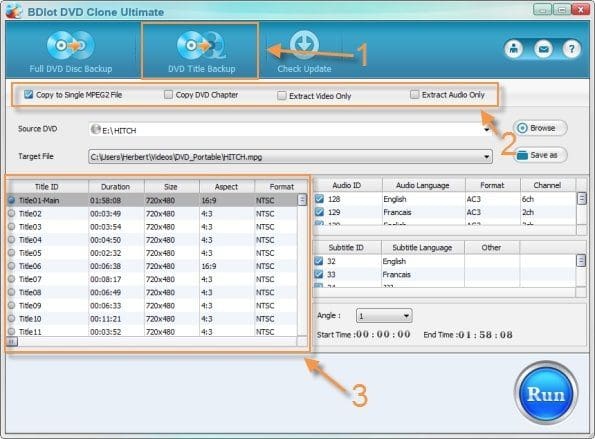Screen dimensions: 595x439
Task: Click the Audio Language column header
Action: [423, 185]
